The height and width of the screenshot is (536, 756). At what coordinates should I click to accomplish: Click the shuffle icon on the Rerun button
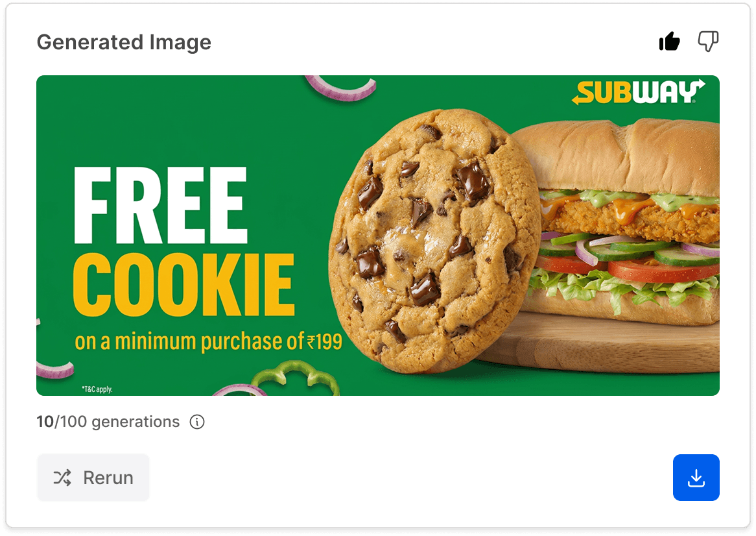coord(62,478)
